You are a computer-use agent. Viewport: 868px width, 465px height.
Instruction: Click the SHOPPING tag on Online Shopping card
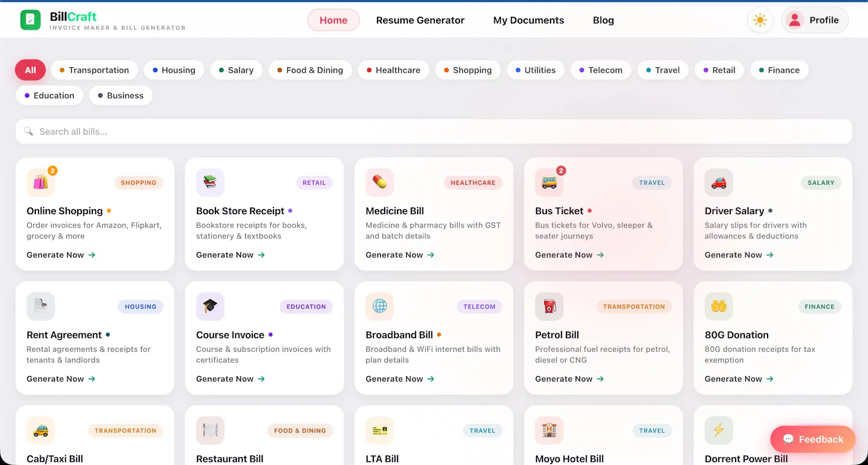pyautogui.click(x=138, y=183)
